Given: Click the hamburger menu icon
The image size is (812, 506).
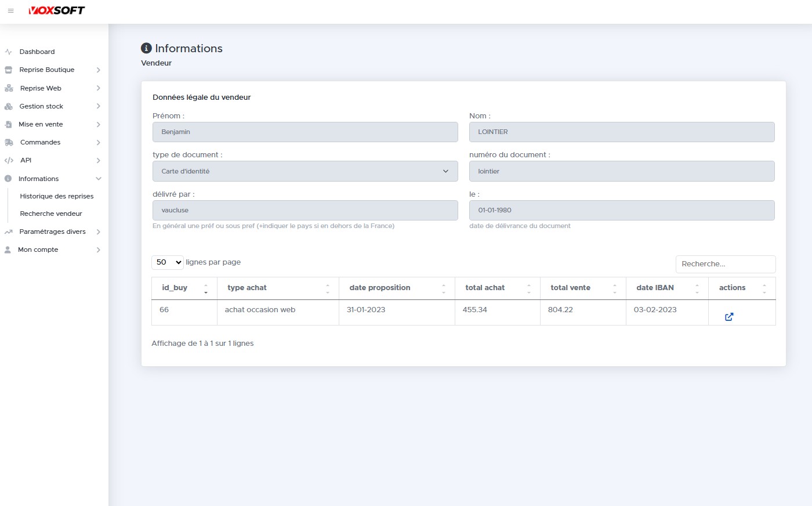Looking at the screenshot, I should [x=10, y=11].
